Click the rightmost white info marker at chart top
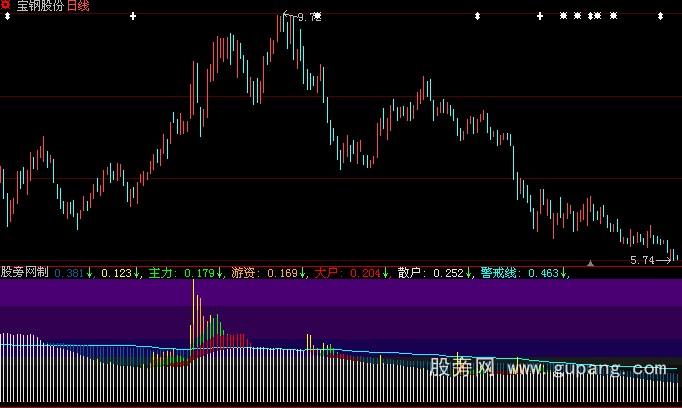Screen dimensions: 682x408 coord(661,16)
